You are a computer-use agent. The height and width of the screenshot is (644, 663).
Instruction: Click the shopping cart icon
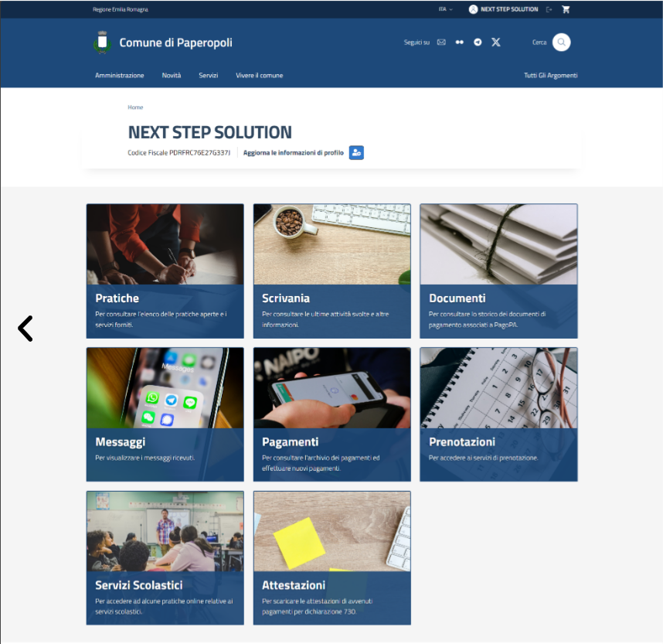tap(566, 9)
